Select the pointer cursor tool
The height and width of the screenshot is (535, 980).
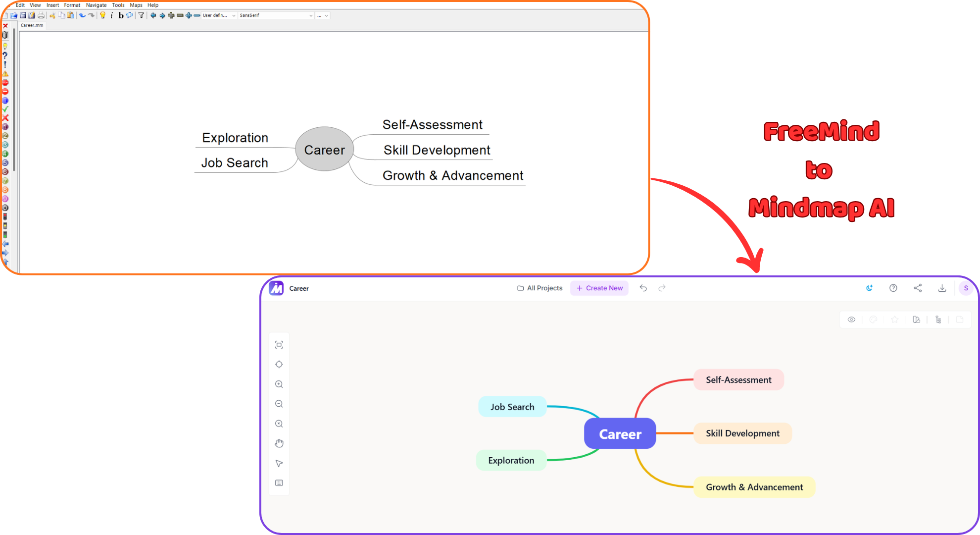[279, 463]
